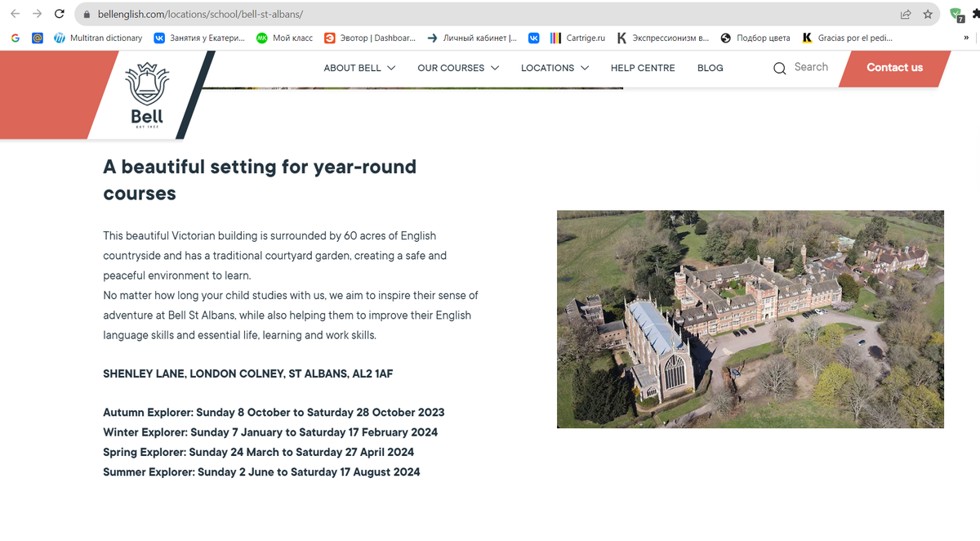Click the Search text field
The width and height of the screenshot is (980, 541).
click(811, 67)
